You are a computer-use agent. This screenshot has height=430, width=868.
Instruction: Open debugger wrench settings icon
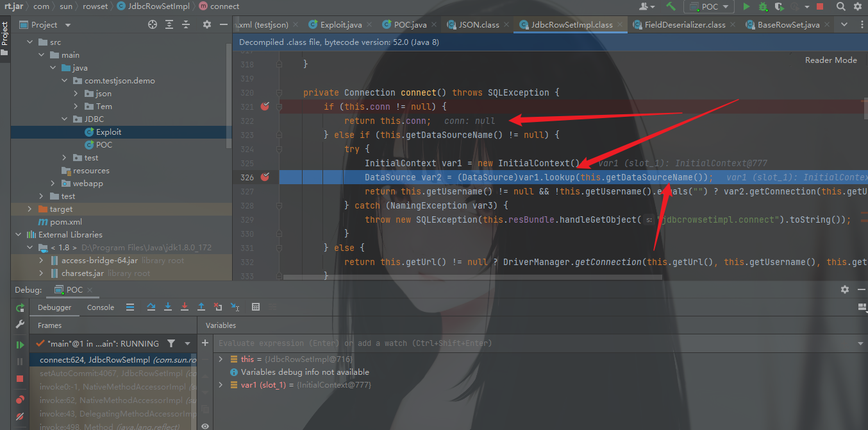pos(20,325)
